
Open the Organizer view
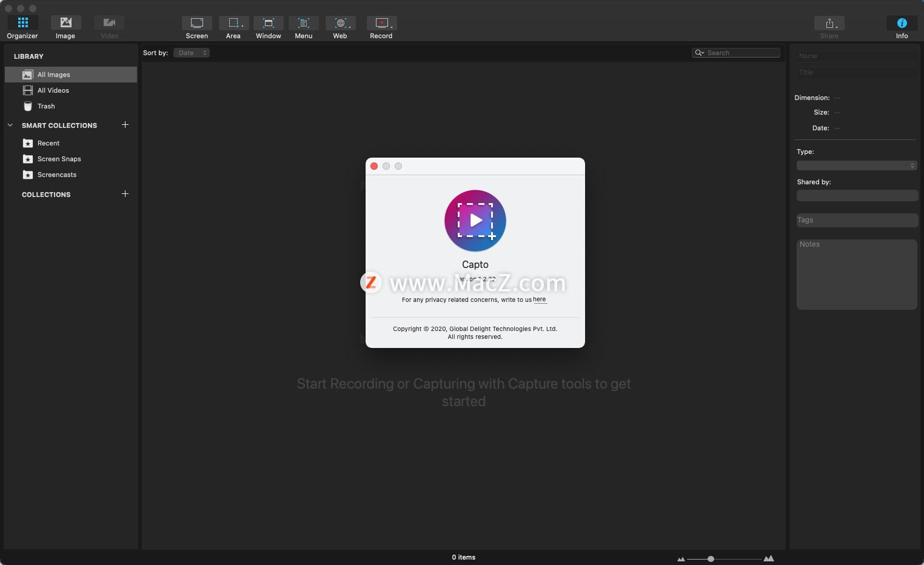(22, 27)
